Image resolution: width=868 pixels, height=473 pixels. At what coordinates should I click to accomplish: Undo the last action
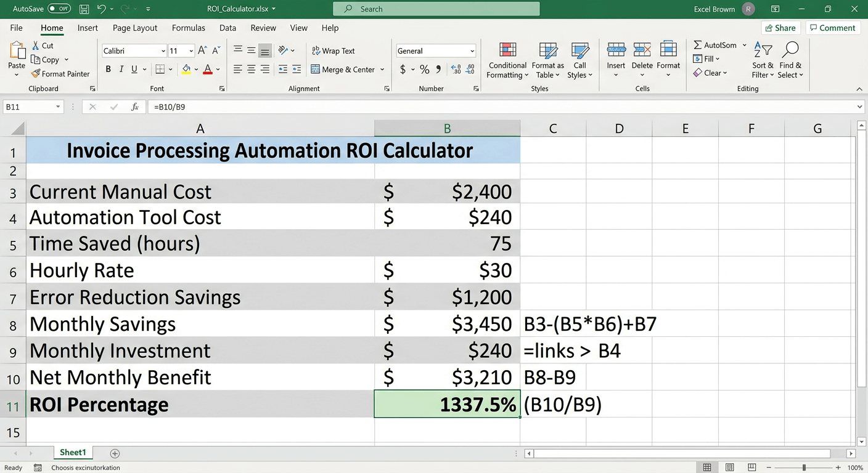pyautogui.click(x=102, y=9)
